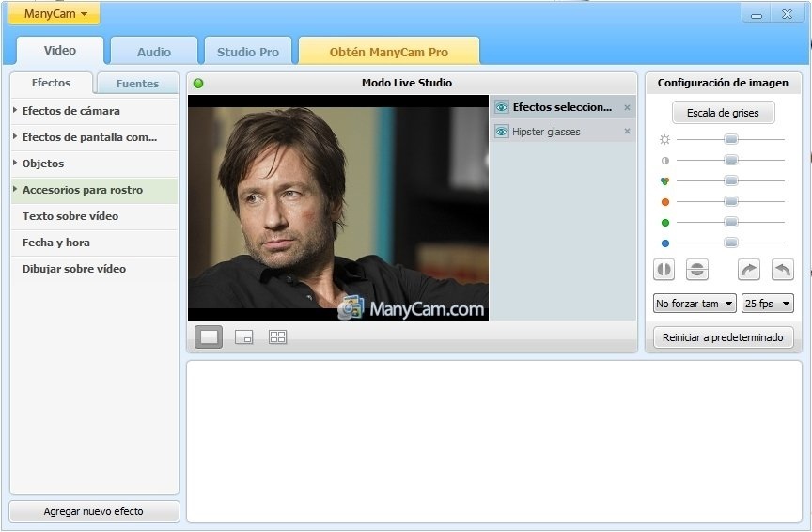Flip the image horizontally

click(664, 270)
